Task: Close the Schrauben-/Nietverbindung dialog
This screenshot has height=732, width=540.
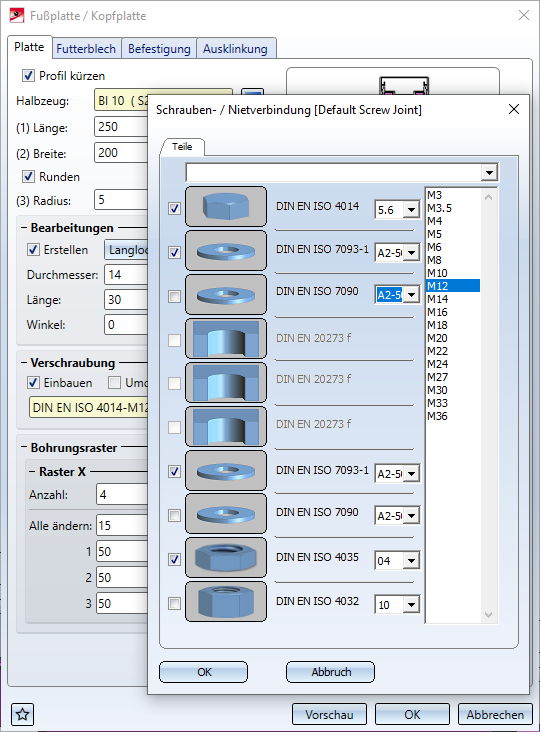Action: click(514, 109)
